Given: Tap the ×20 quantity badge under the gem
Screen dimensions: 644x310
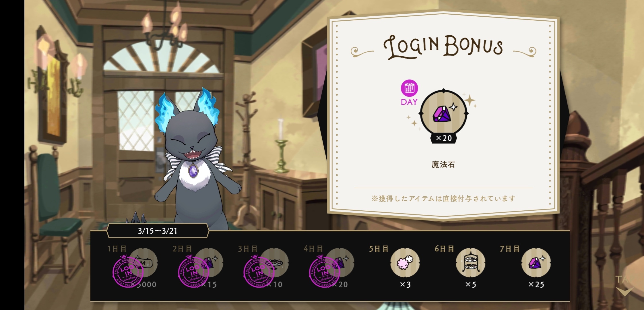Looking at the screenshot, I should (x=444, y=138).
